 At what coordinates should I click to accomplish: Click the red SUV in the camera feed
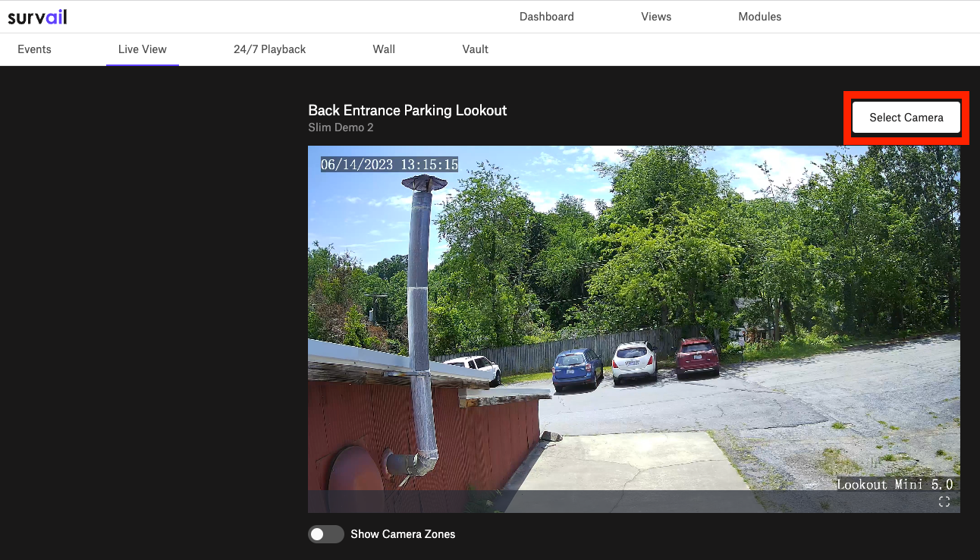click(696, 357)
